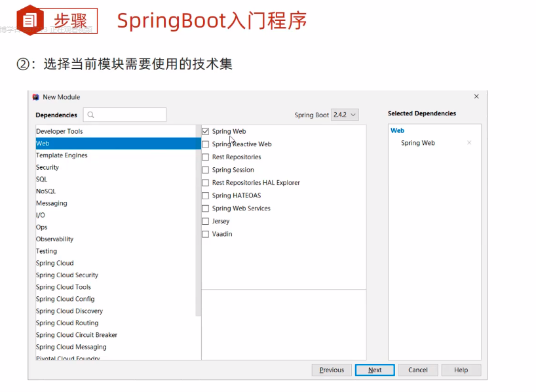Select Spring Cloud Circuit Breaker category
The width and height of the screenshot is (536, 392).
(116, 335)
